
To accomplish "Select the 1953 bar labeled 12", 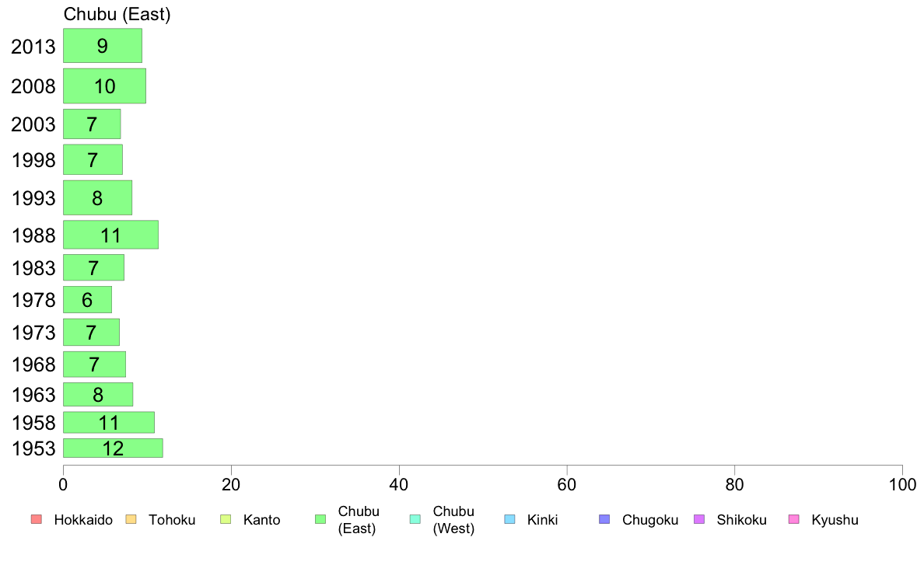I will point(113,448).
